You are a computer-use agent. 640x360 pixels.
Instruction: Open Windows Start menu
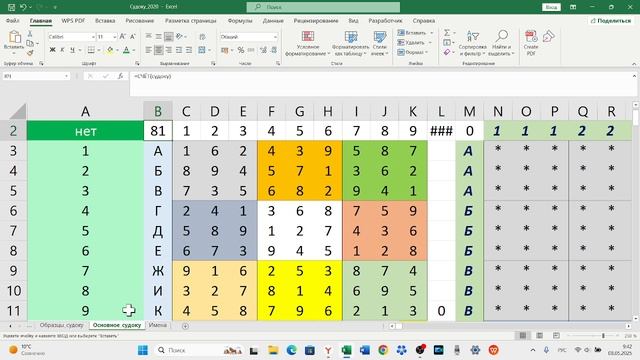(143, 350)
